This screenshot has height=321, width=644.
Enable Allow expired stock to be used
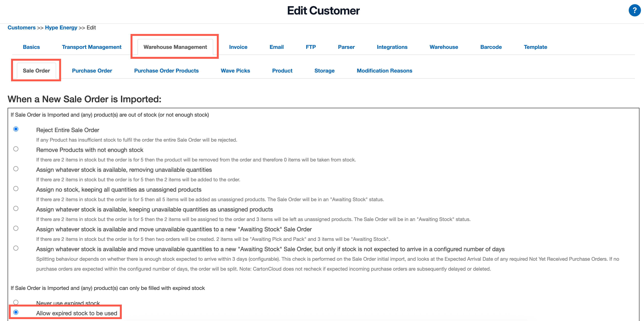[x=16, y=312]
